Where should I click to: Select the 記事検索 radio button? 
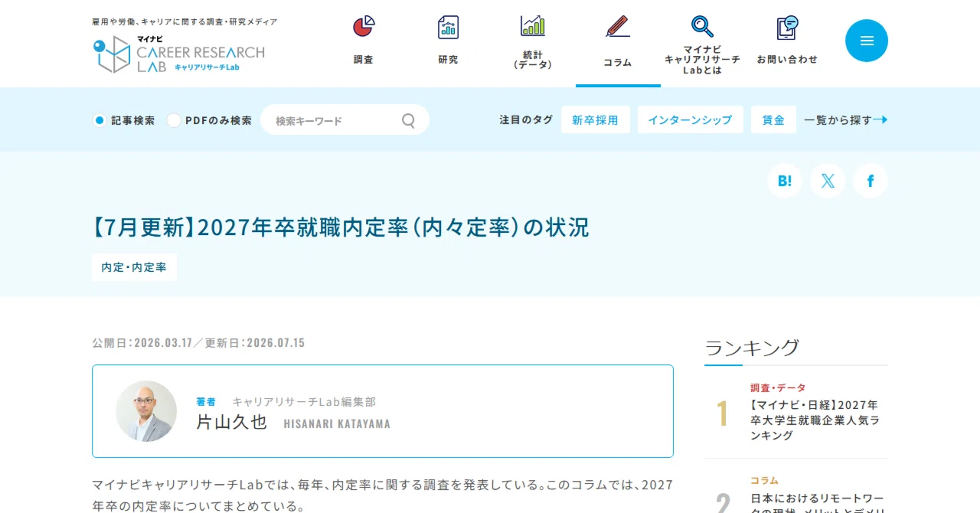click(x=99, y=120)
